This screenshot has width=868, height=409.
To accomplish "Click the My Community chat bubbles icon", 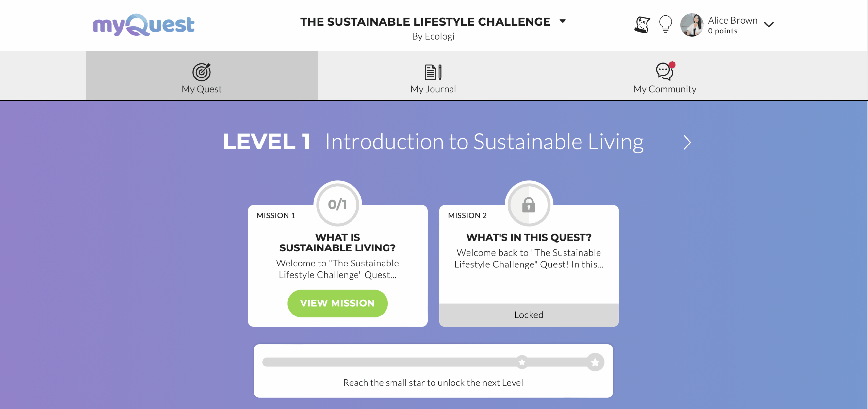I will pyautogui.click(x=664, y=72).
